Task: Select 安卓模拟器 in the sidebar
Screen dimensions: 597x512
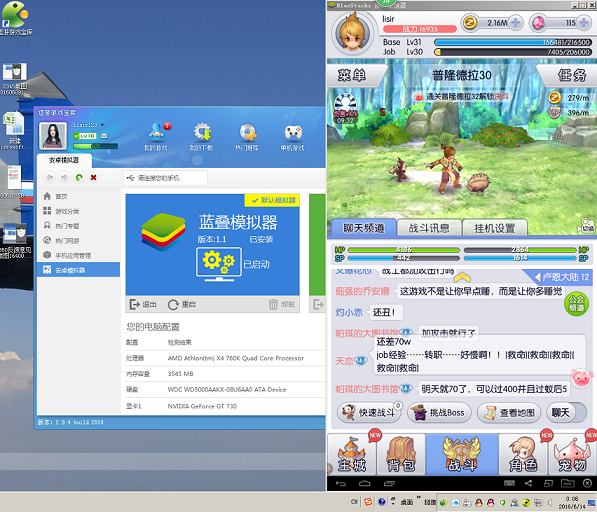Action: click(x=78, y=270)
